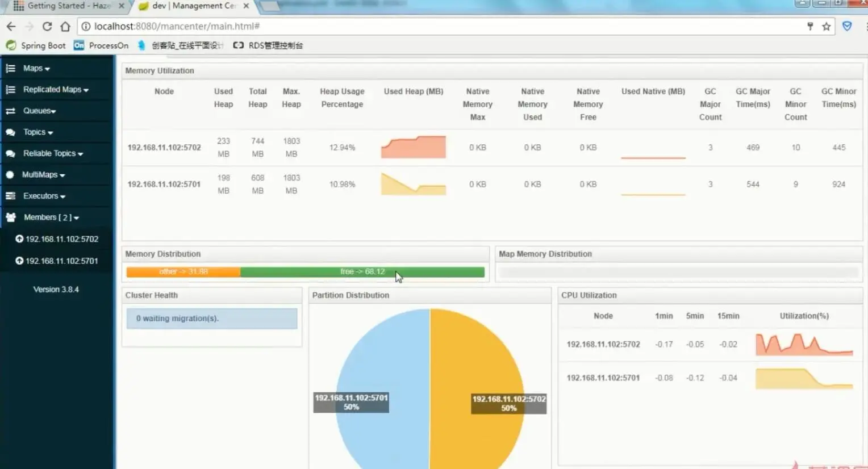The width and height of the screenshot is (868, 469).
Task: Click the arrow icon beside member 192.168.11.102:5701
Action: tap(19, 261)
